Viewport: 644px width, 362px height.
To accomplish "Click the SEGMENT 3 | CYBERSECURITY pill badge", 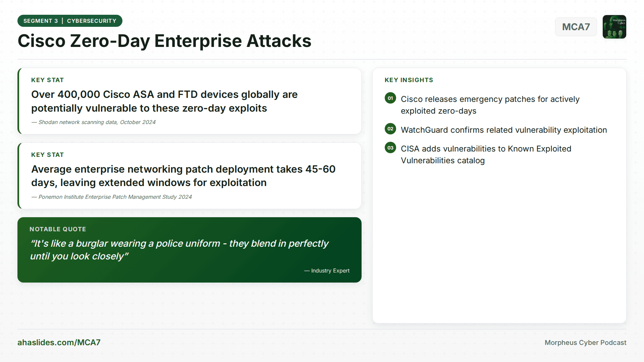I will pyautogui.click(x=70, y=20).
